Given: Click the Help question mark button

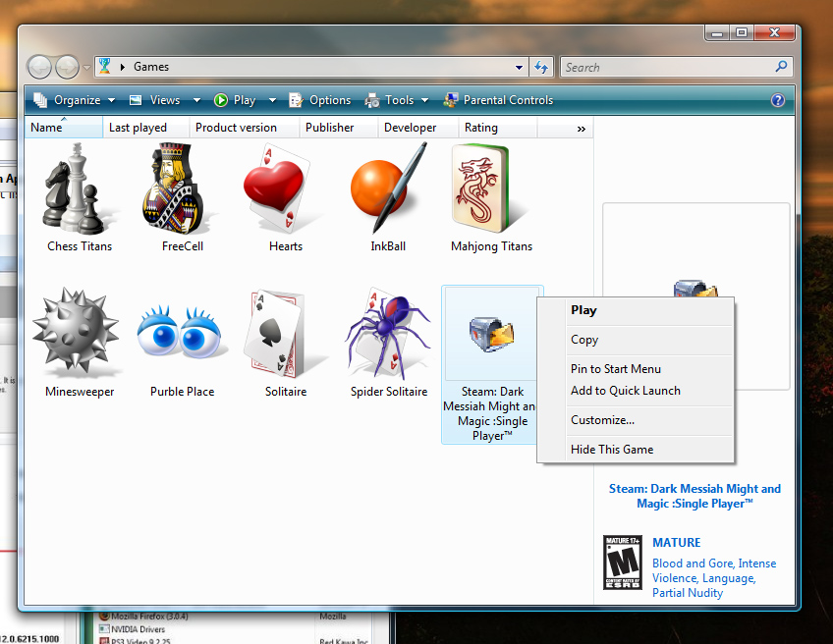Looking at the screenshot, I should coord(777,99).
